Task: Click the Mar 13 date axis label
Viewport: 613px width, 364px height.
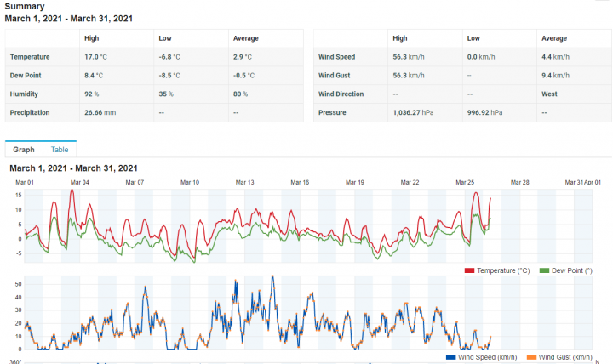Action: tap(245, 183)
